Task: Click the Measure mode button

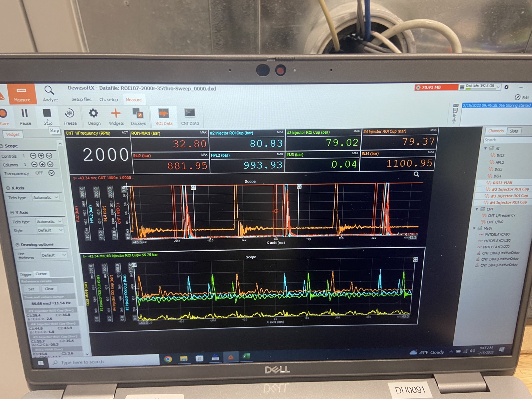Action: (22, 94)
